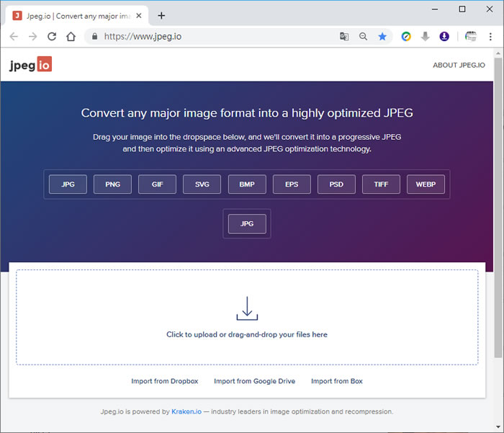Click the jpeg.io logo
The width and height of the screenshot is (504, 433).
click(30, 65)
